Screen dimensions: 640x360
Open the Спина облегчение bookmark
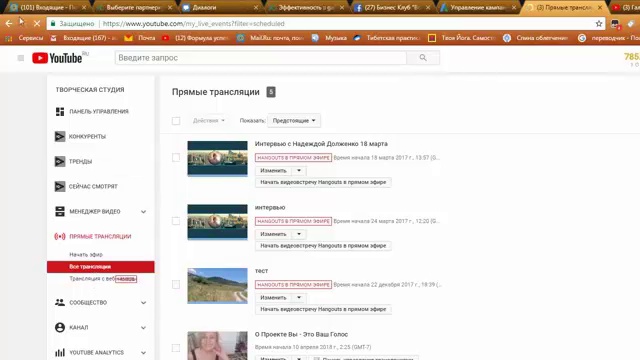(x=536, y=38)
